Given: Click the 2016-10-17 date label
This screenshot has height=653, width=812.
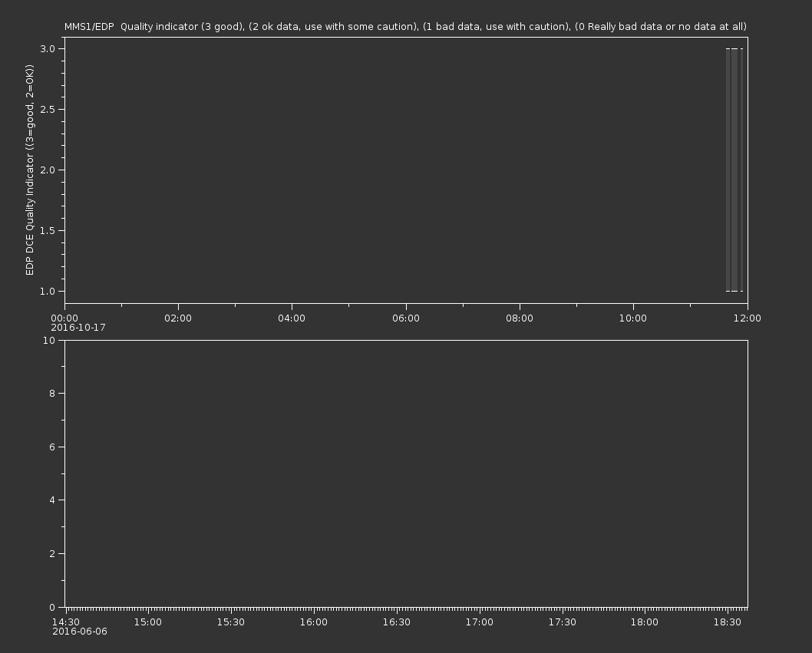Looking at the screenshot, I should pos(78,328).
